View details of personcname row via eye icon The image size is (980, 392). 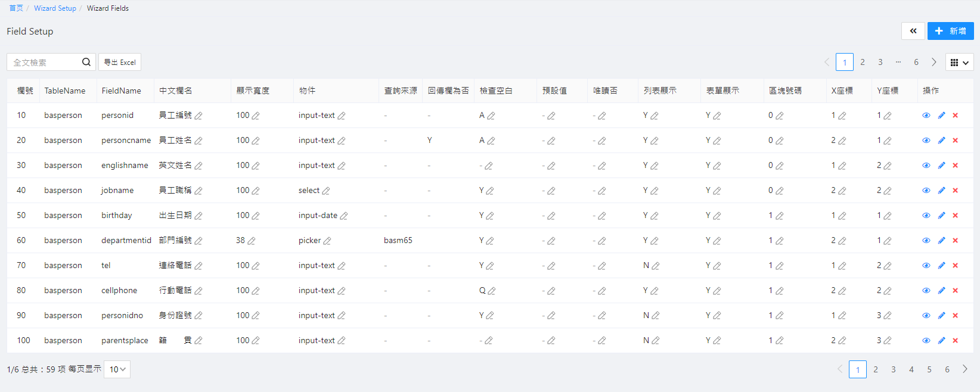click(x=926, y=141)
